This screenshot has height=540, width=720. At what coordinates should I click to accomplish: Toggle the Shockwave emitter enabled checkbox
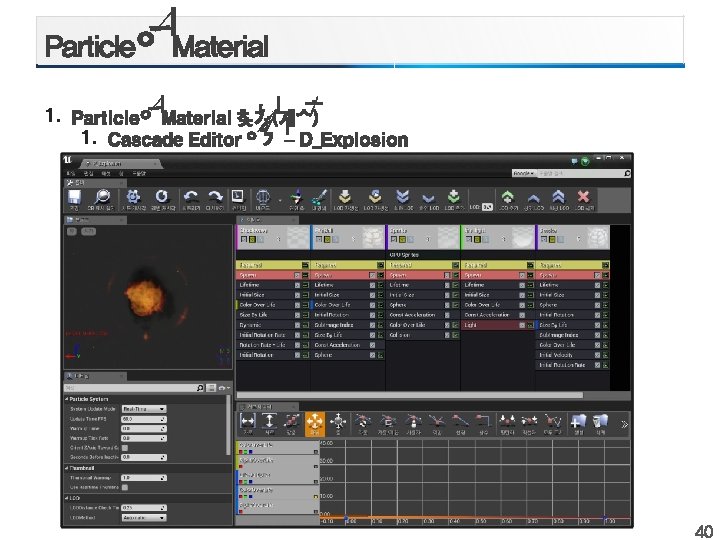coord(244,239)
